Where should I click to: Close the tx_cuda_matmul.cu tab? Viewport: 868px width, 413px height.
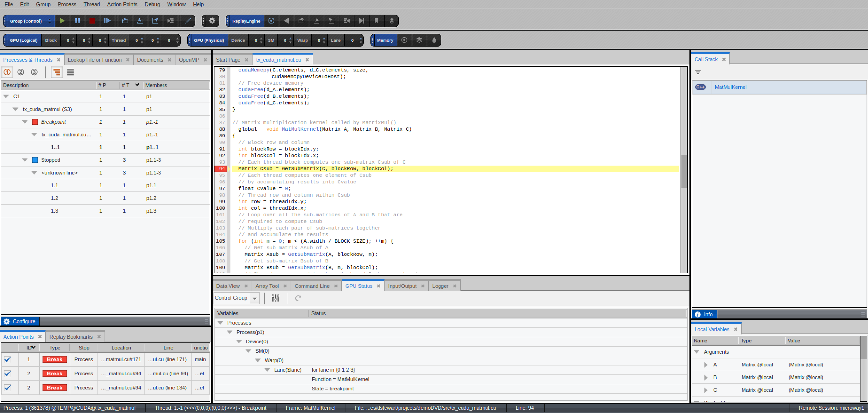[x=307, y=60]
